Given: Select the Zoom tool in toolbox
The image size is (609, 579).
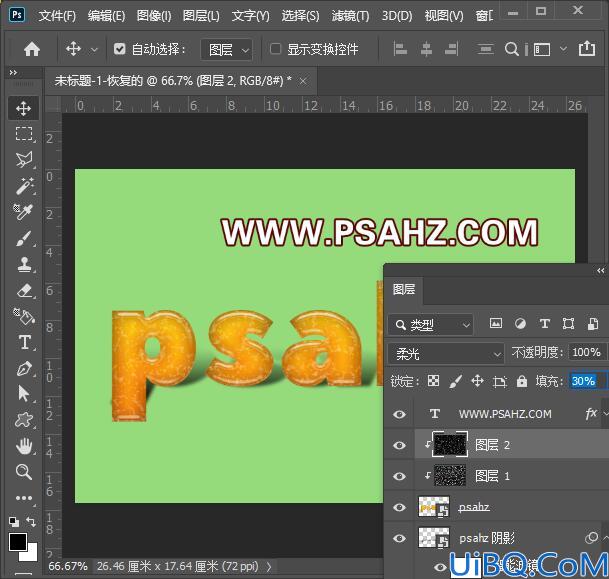Looking at the screenshot, I should coord(24,472).
